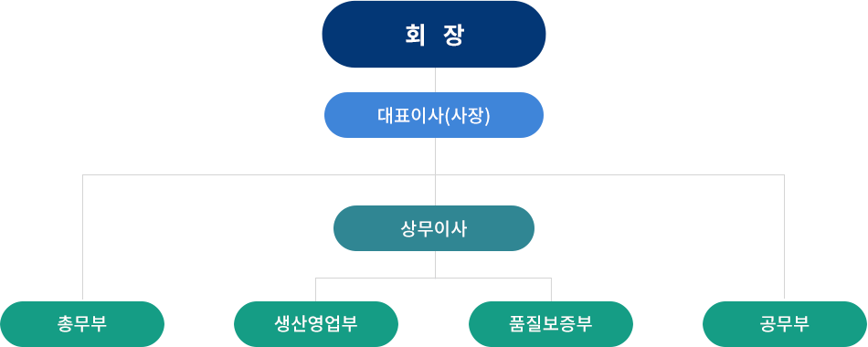Click the junction where lines split below 대표이사(사장)
The height and width of the screenshot is (347, 868).
click(435, 175)
